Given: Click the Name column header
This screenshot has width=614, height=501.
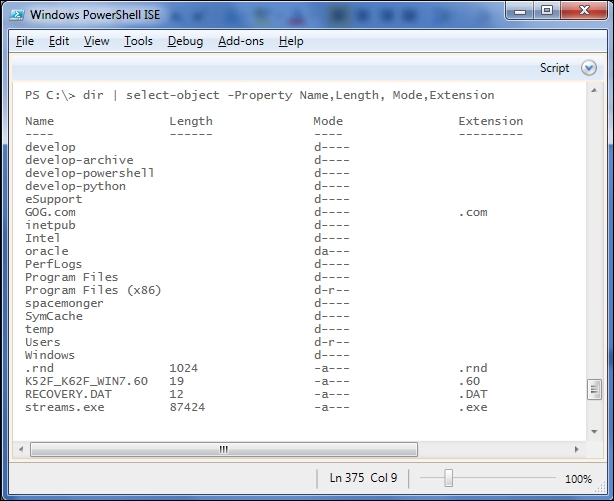Looking at the screenshot, I should 40,121.
